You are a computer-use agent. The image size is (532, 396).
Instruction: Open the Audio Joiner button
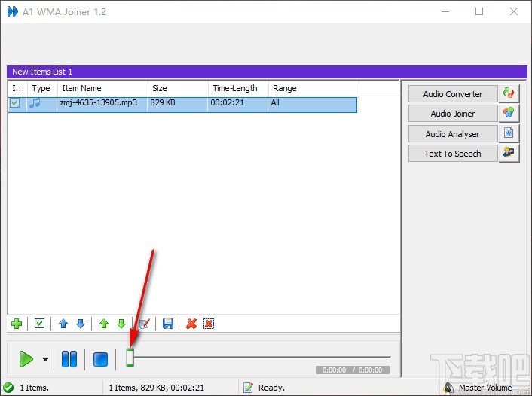point(453,114)
